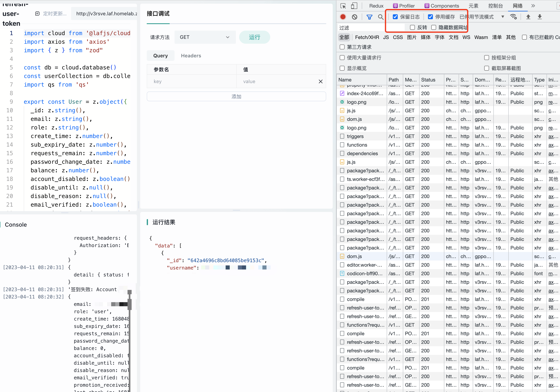Select the Query tab
This screenshot has height=392, width=560.
pos(160,56)
